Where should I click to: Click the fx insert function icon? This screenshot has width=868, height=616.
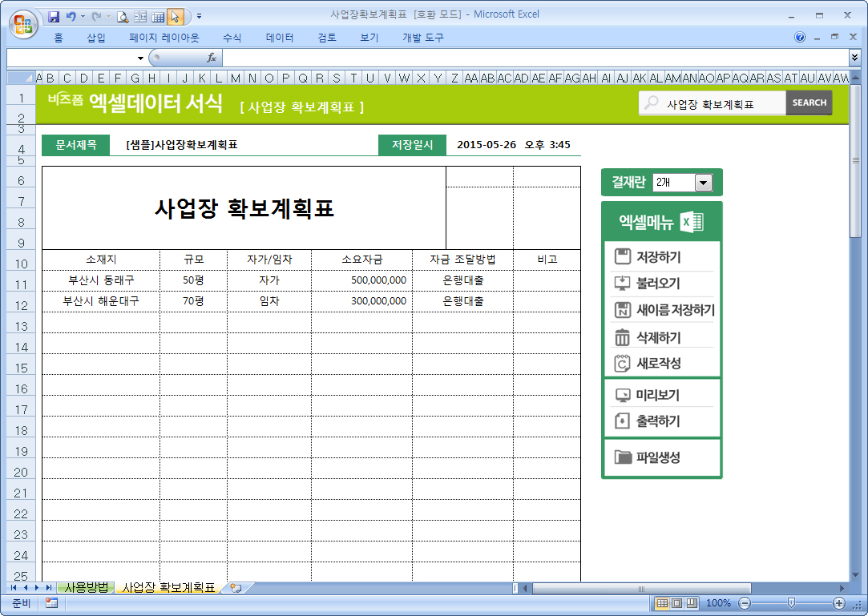212,58
